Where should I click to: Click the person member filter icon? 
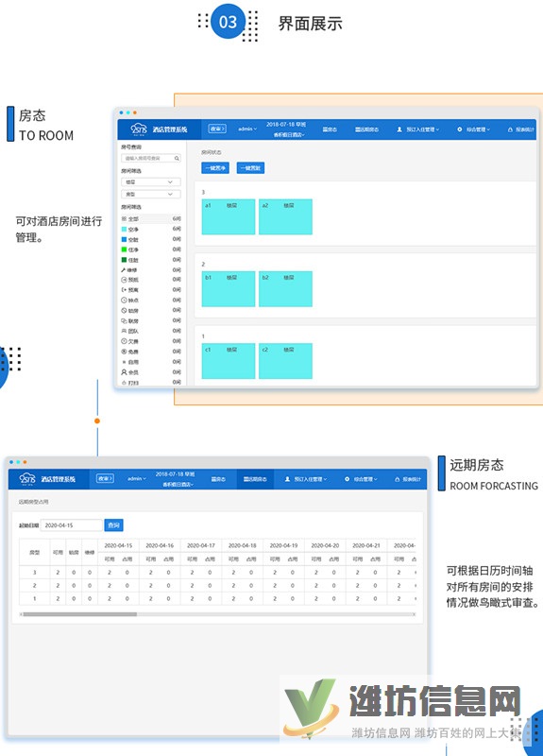point(124,372)
